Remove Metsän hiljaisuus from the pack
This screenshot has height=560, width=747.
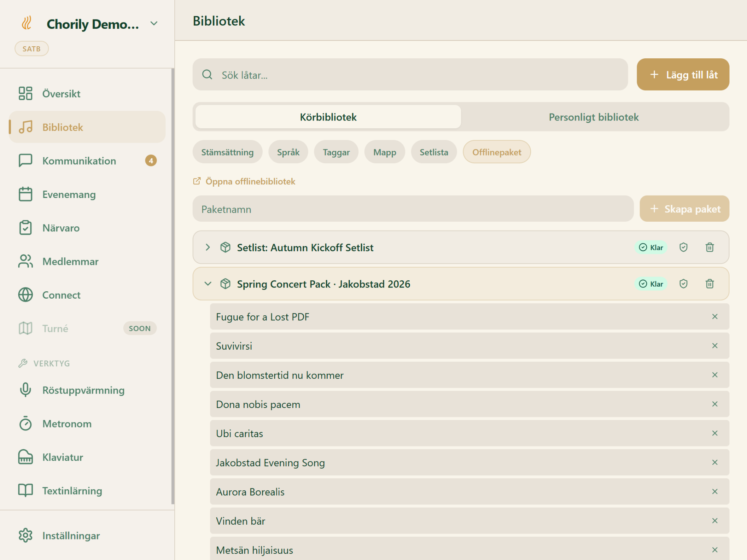click(x=715, y=550)
